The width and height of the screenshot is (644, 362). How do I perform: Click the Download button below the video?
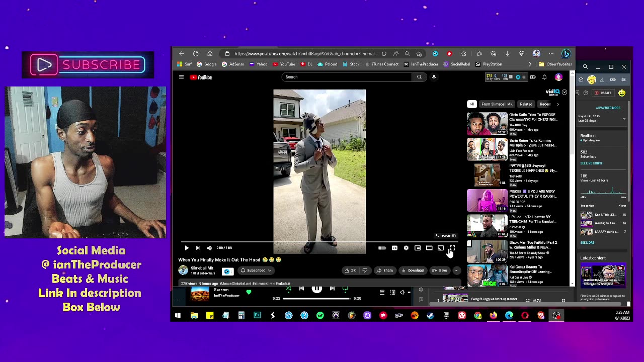[413, 270]
